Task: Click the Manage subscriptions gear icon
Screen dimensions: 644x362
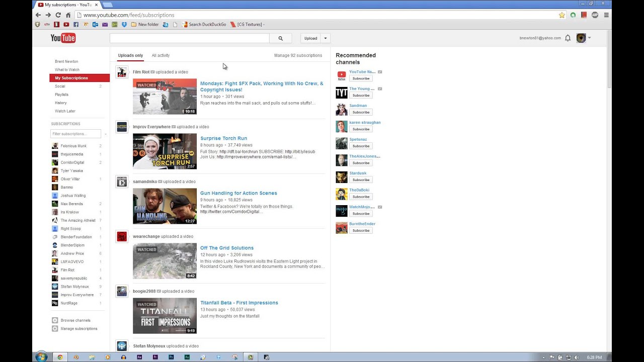Action: click(55, 329)
